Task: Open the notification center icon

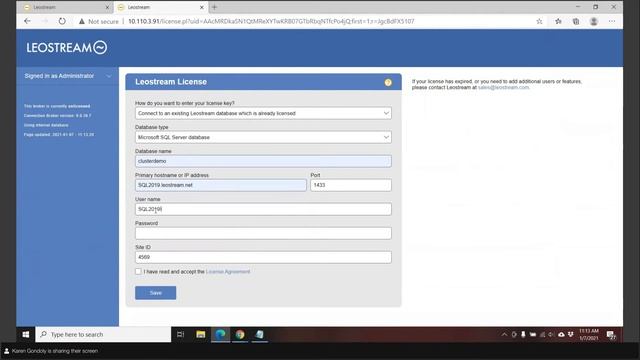Action: [x=611, y=335]
